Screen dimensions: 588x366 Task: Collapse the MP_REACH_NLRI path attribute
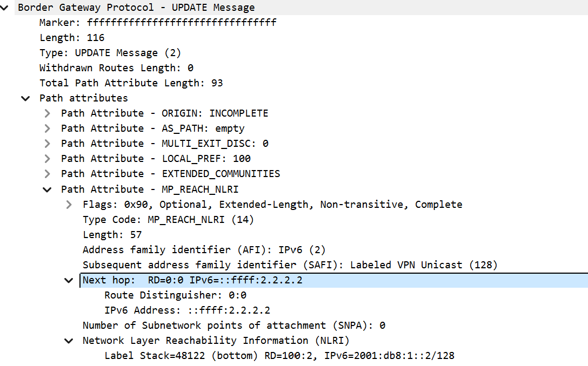[47, 189]
